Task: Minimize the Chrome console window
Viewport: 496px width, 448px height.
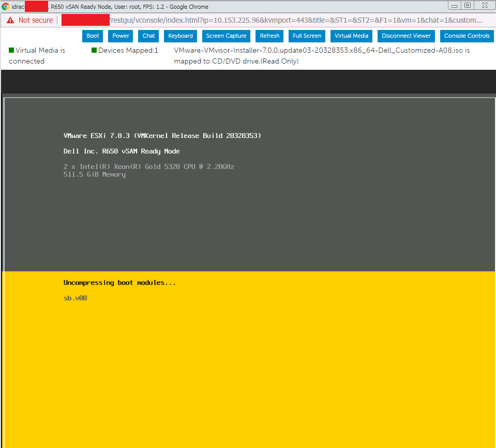Action: (x=455, y=6)
